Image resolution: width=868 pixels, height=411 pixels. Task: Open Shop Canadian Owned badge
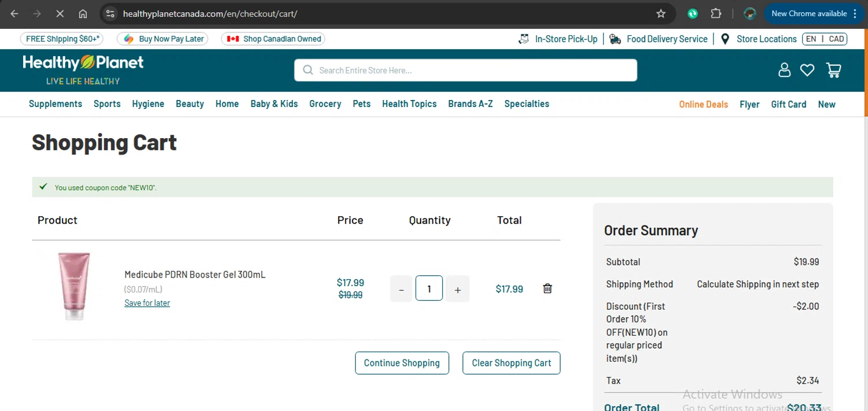[273, 39]
